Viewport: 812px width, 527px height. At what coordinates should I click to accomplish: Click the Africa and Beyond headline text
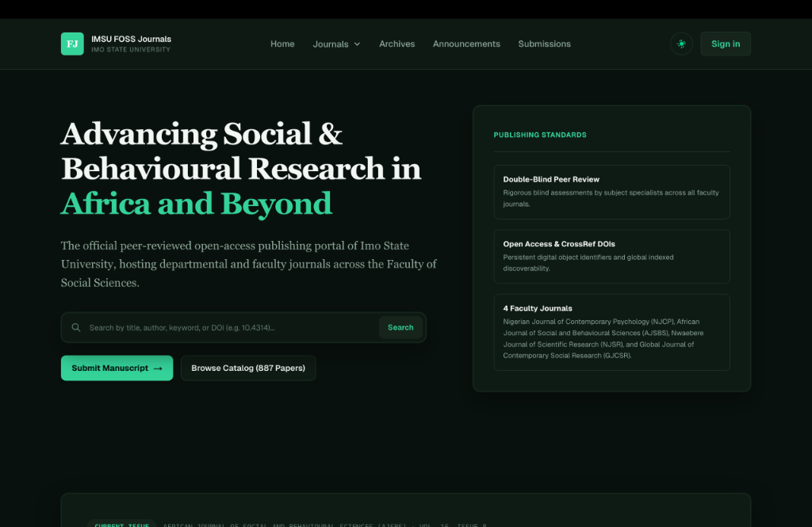coord(197,204)
